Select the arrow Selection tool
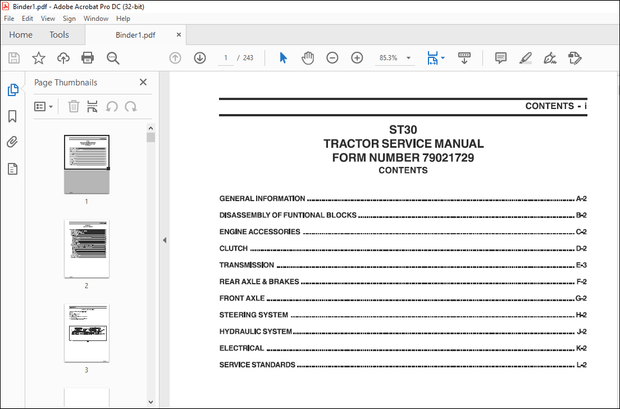Screen dimensions: 620x409 click(283, 58)
